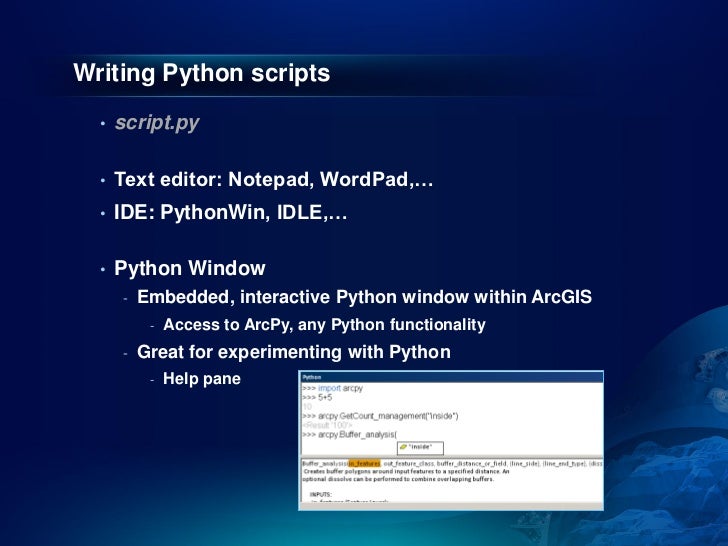The width and height of the screenshot is (728, 546).
Task: Click the "optional dissolve" help sentence
Action: (398, 479)
